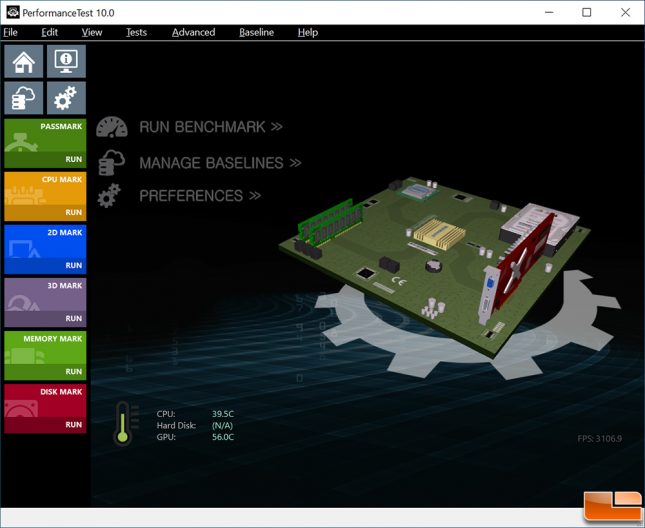Run the 2D Mark test

pos(74,265)
